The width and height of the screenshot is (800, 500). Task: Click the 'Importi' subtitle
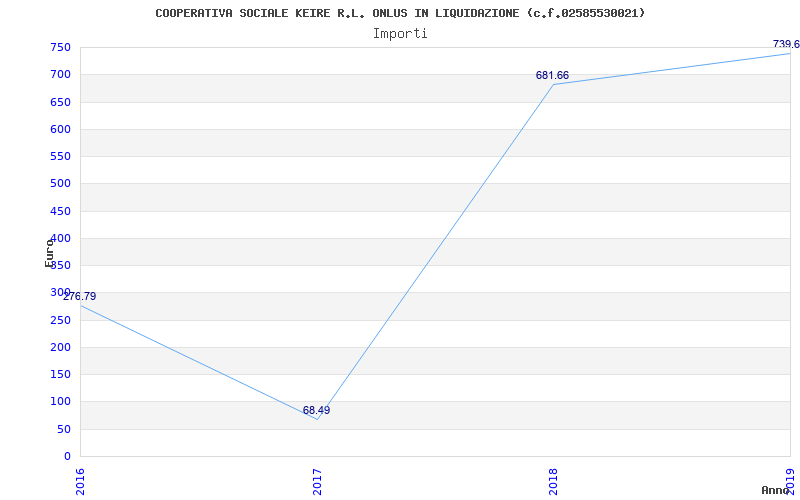click(400, 33)
